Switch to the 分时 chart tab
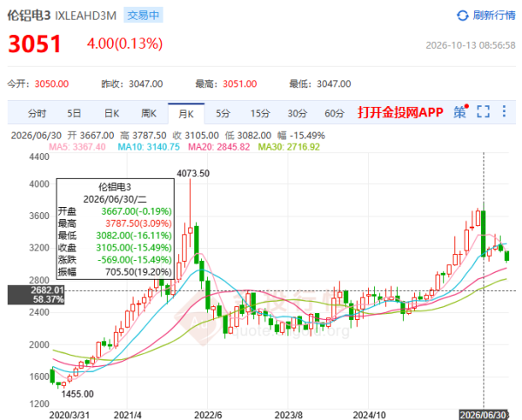The image size is (522, 420). coord(37,114)
